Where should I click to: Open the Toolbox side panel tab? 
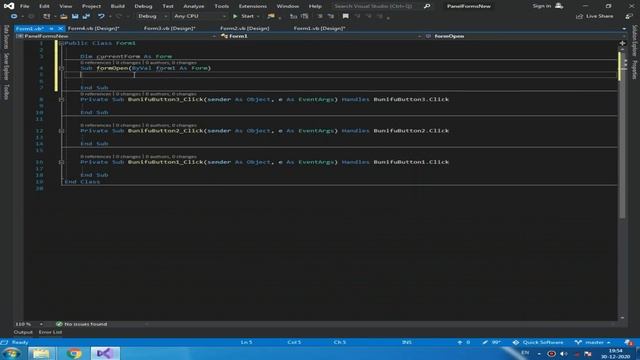6,92
